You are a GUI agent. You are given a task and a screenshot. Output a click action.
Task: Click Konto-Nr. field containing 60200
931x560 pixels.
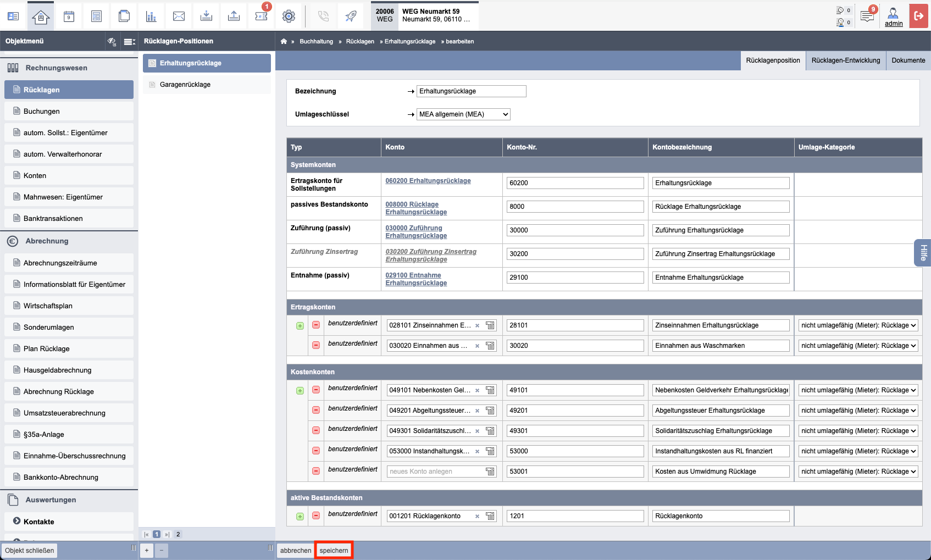[575, 183]
